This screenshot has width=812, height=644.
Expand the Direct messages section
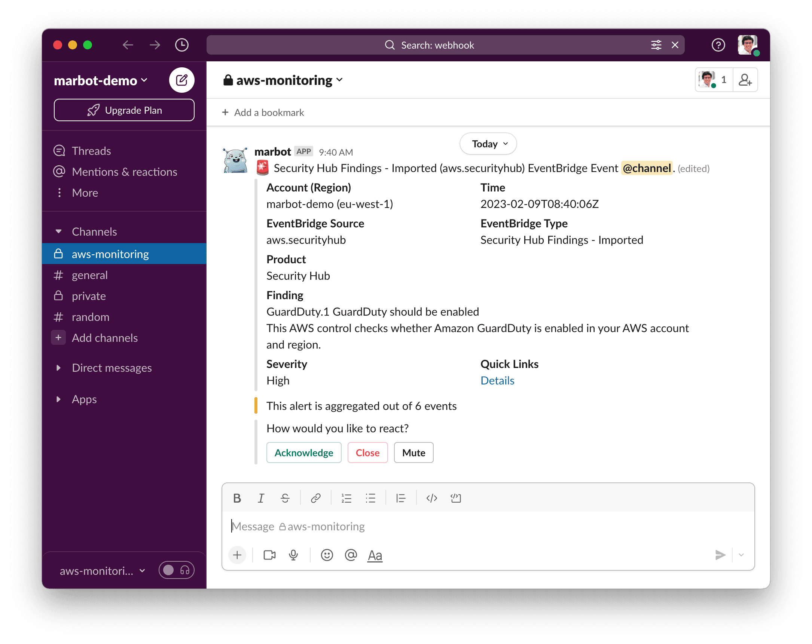58,368
